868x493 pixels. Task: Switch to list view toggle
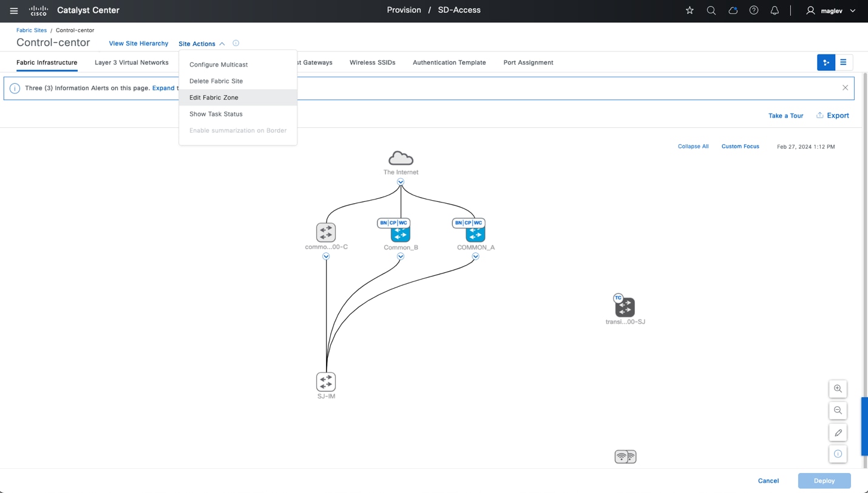[x=844, y=62]
